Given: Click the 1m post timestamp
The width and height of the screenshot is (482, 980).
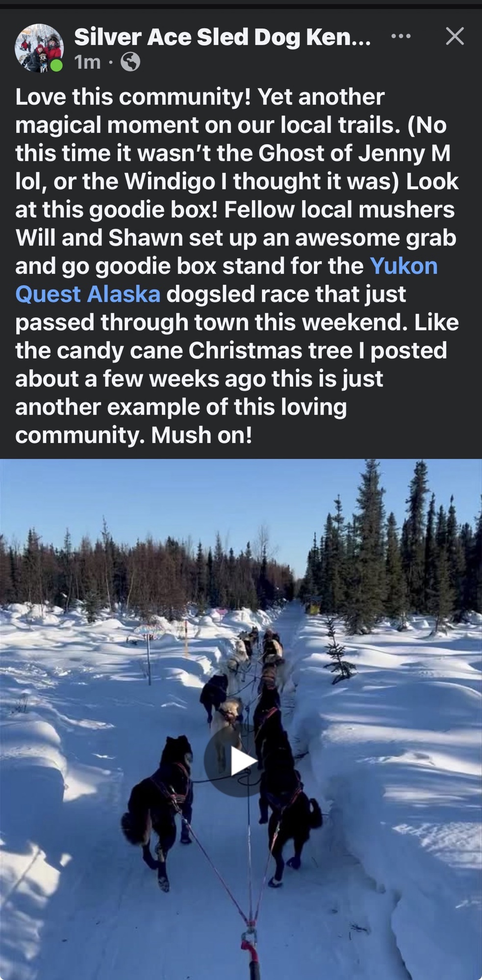Looking at the screenshot, I should click(x=87, y=62).
